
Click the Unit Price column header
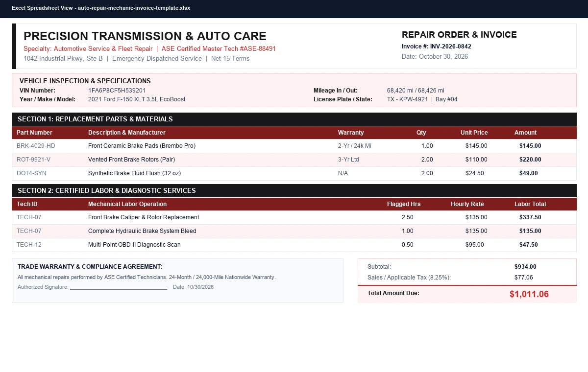[x=474, y=133]
